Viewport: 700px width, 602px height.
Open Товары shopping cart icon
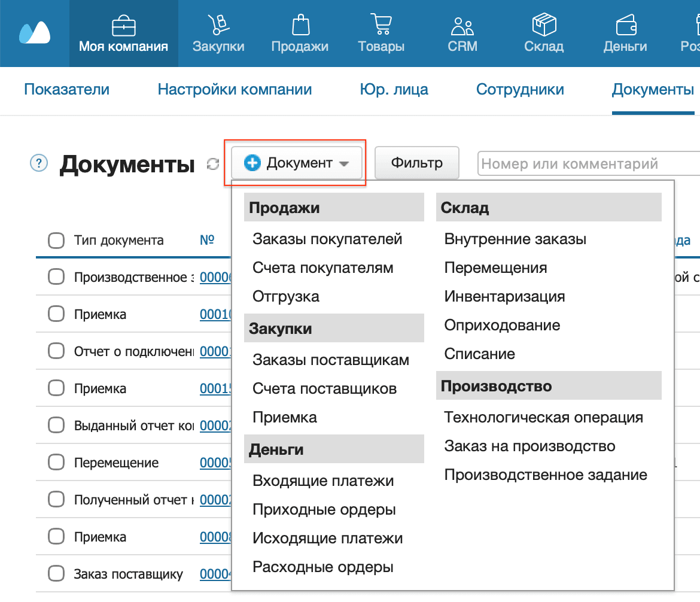point(381,24)
